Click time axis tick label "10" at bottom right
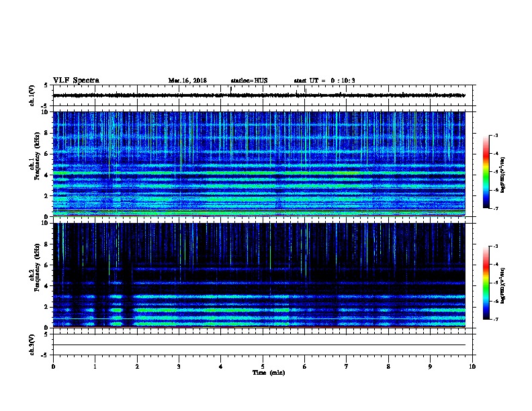 (472, 367)
